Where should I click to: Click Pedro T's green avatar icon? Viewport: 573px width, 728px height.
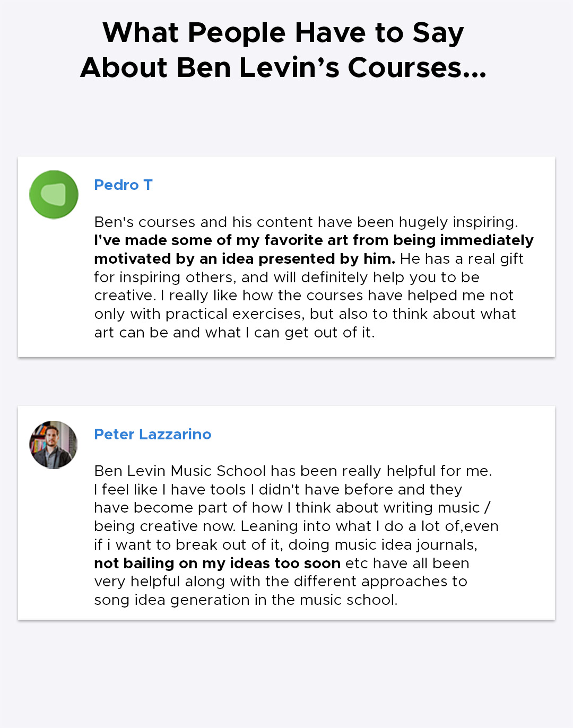54,195
